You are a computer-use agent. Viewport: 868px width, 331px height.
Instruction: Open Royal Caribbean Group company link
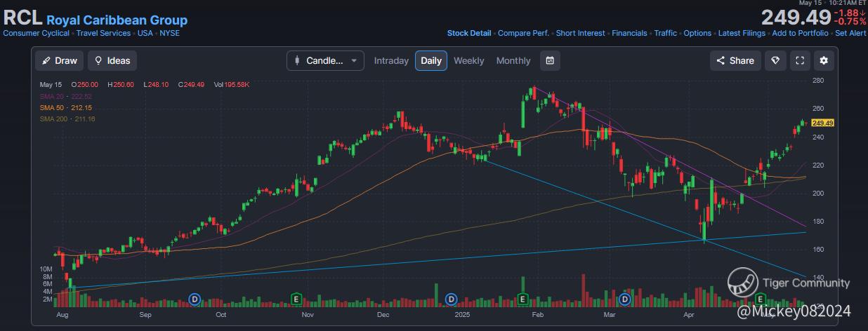pyautogui.click(x=117, y=20)
